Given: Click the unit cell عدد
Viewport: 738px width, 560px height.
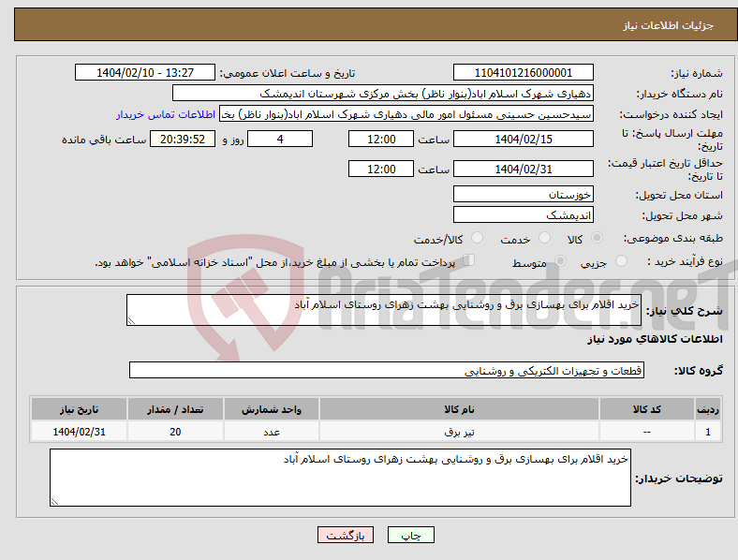Looking at the screenshot, I should pos(272,432).
